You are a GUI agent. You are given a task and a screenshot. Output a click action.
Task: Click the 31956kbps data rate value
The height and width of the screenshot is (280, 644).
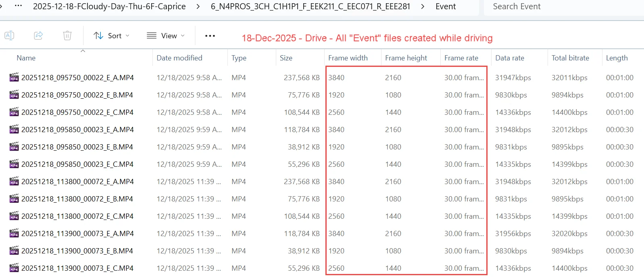click(513, 234)
